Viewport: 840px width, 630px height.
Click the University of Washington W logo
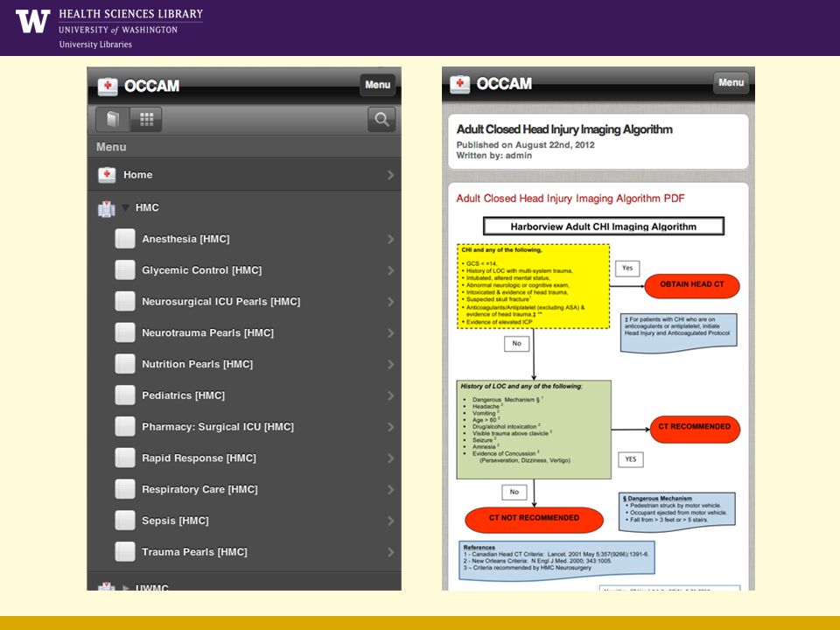point(32,21)
